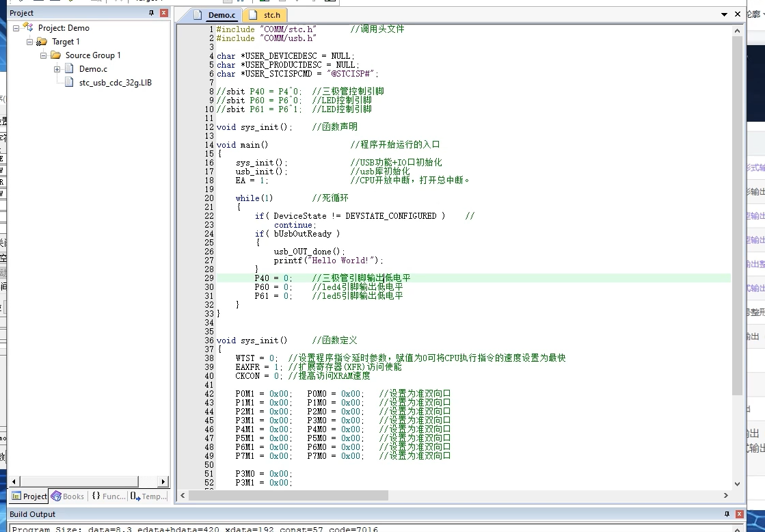Switch to the Demo.c editor tab
Viewport: 765px width, 532px height.
point(215,15)
